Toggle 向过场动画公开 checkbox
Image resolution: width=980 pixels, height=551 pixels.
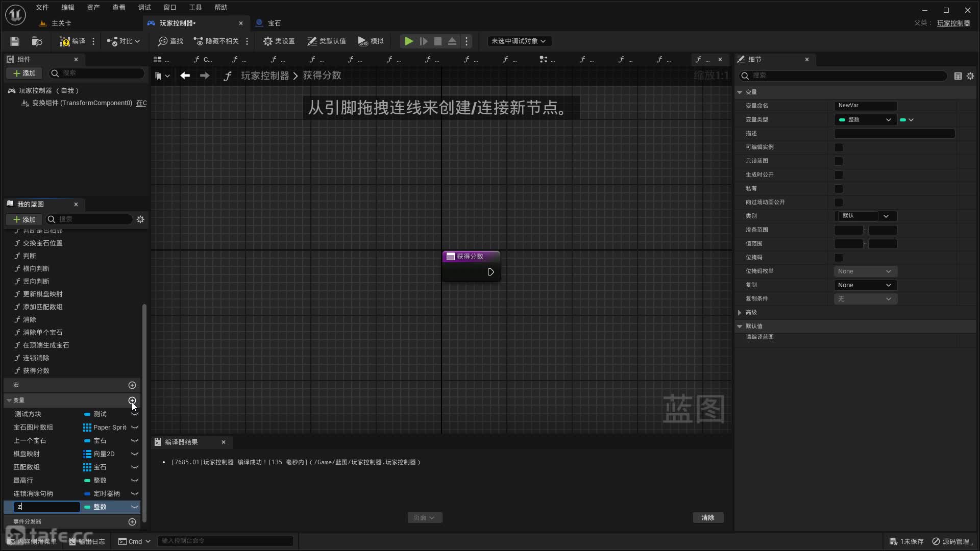[x=839, y=203]
